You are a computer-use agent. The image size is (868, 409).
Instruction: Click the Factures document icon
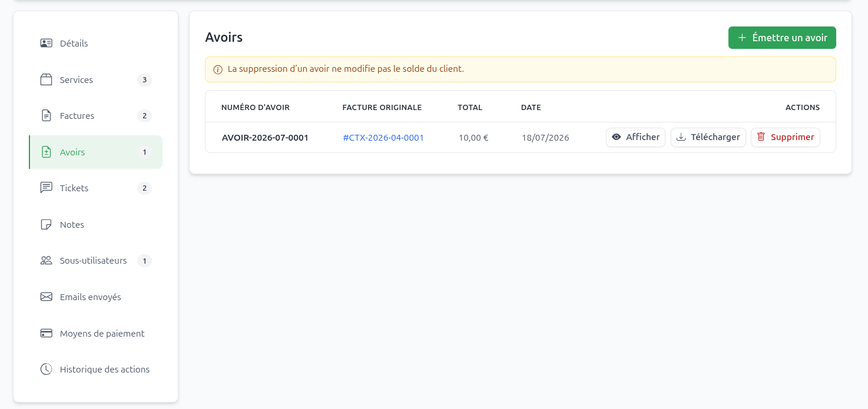pos(47,116)
